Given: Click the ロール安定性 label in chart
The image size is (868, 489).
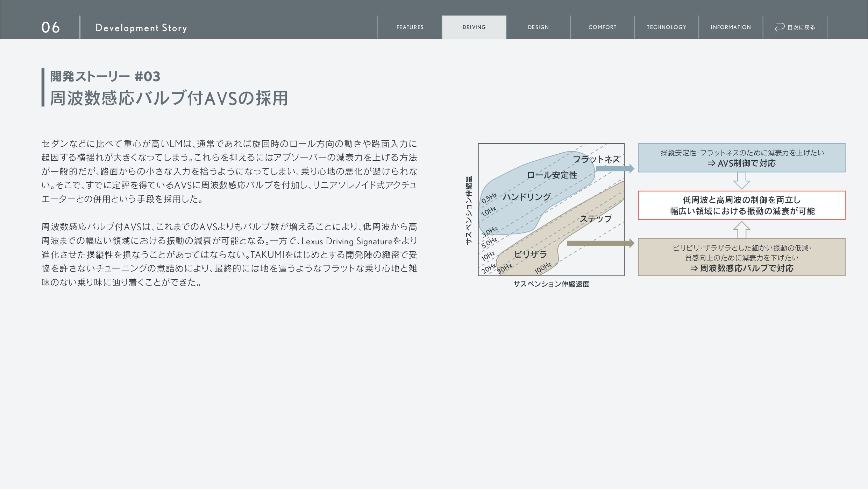Looking at the screenshot, I should (552, 175).
